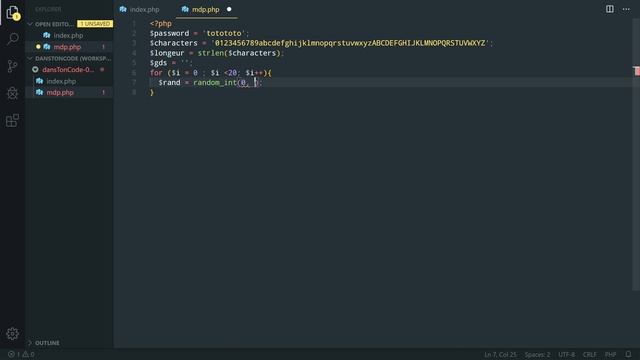
Task: Click the $characters string of digits and letters
Action: [350, 43]
